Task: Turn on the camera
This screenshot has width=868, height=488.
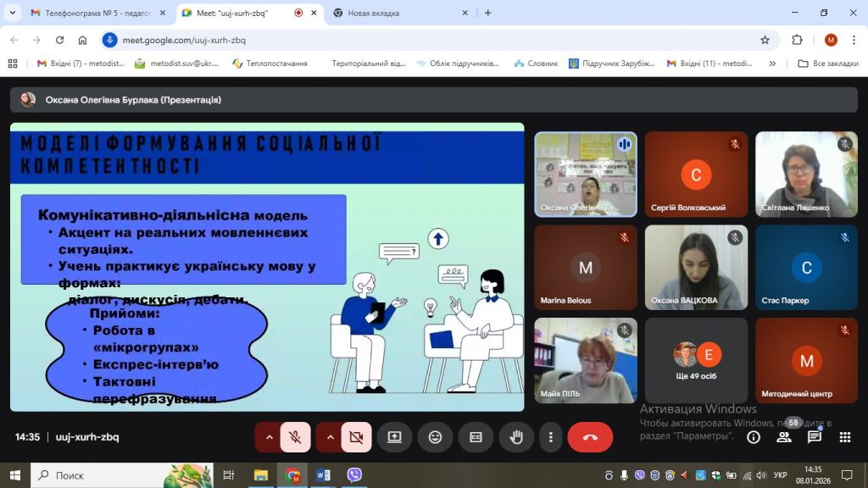Action: pos(356,437)
